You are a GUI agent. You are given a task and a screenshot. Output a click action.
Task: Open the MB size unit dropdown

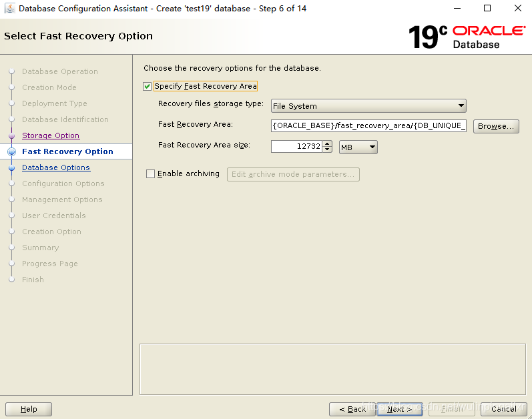(358, 147)
